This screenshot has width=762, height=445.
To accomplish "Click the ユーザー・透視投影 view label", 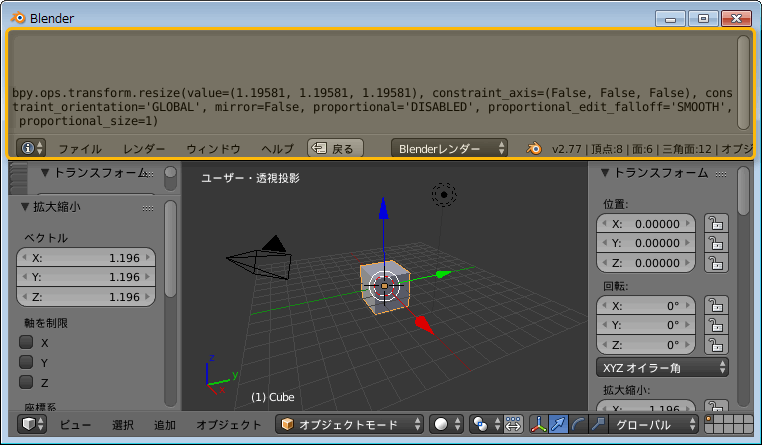I will click(x=250, y=178).
